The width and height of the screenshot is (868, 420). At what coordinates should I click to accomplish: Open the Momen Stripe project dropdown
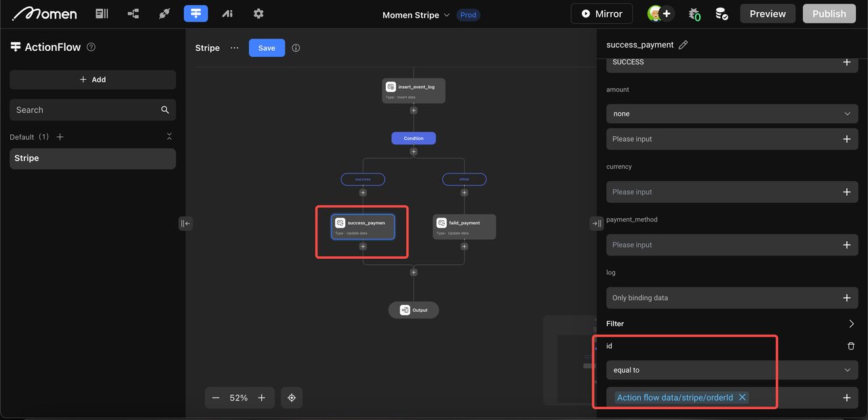[416, 15]
